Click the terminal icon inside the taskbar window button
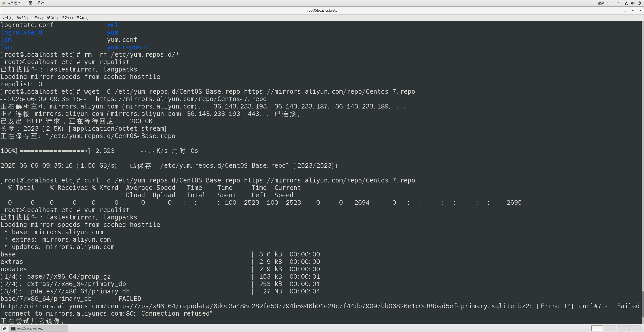Image resolution: width=644 pixels, height=332 pixels. (13, 328)
